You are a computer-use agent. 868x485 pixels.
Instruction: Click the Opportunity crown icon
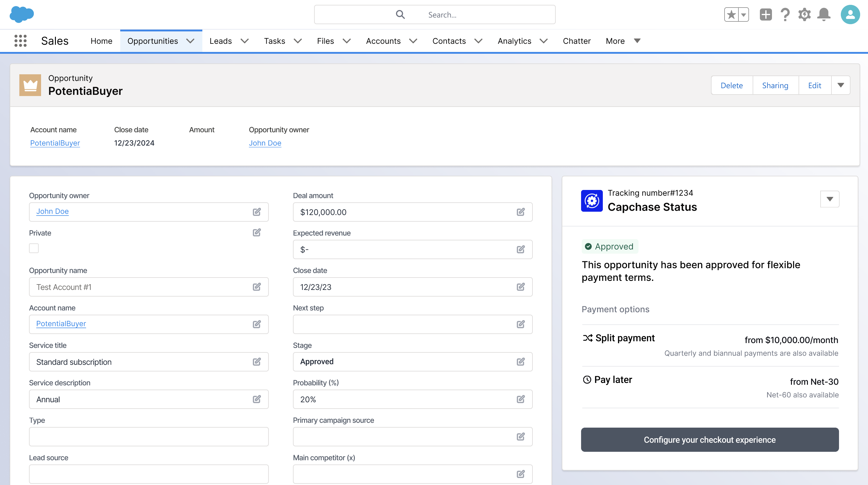[30, 85]
